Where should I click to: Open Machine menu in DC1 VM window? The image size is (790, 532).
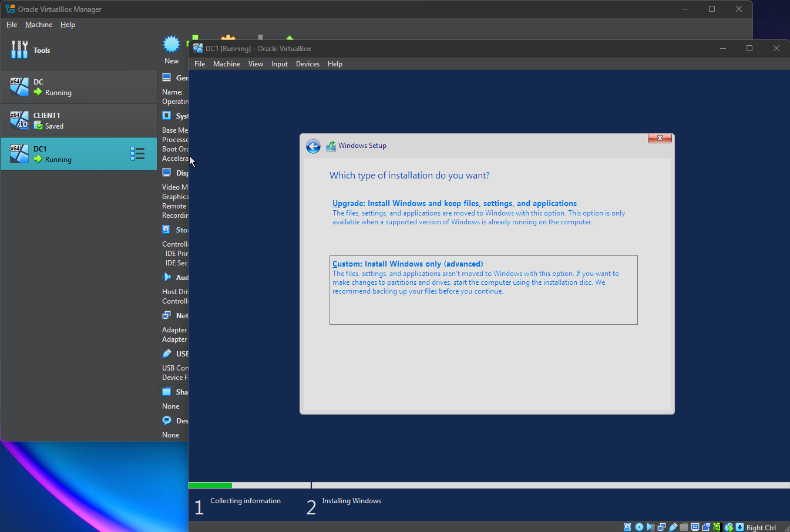click(x=227, y=64)
